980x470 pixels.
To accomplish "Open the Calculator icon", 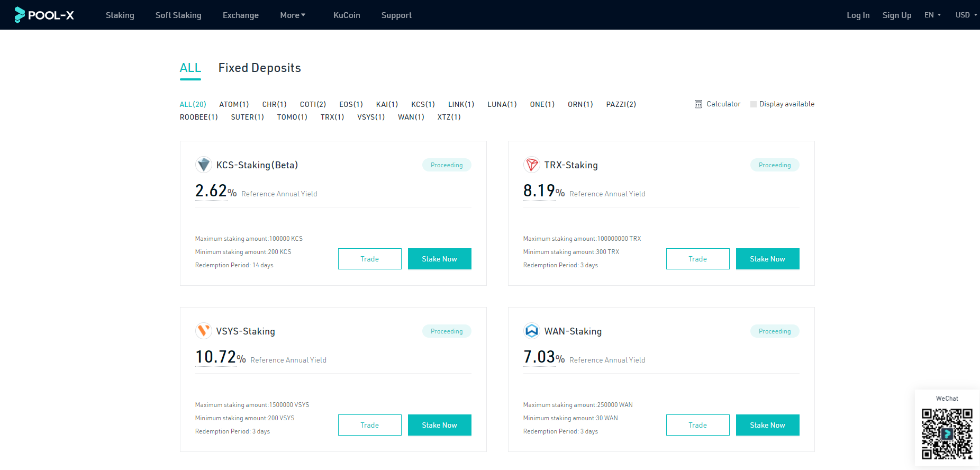I will (x=698, y=104).
